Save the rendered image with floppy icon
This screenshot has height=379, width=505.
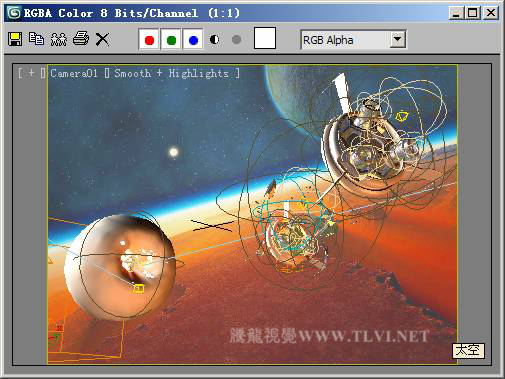(15, 39)
